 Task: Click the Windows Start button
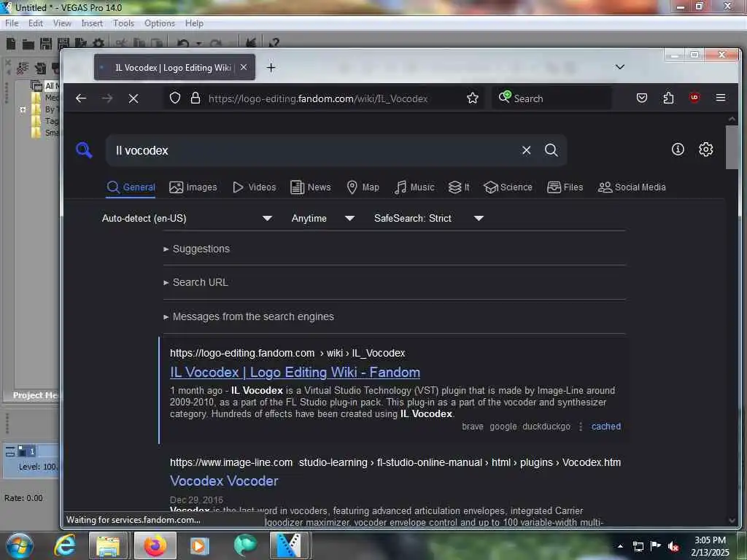coord(19,545)
